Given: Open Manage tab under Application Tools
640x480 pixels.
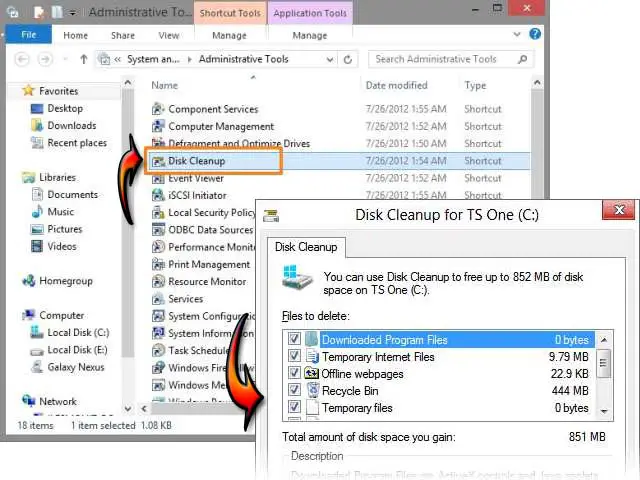Looking at the screenshot, I should pyautogui.click(x=310, y=36).
